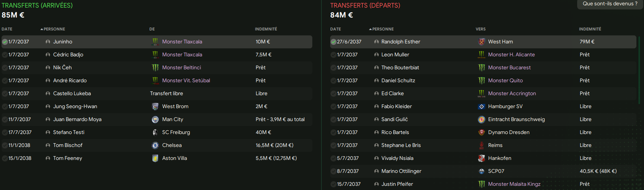Toggle the checkmark on Juninho's row

pyautogui.click(x=5, y=42)
